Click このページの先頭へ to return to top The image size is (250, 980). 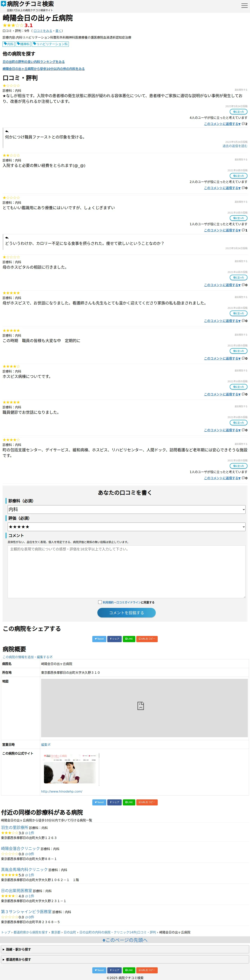(125, 940)
